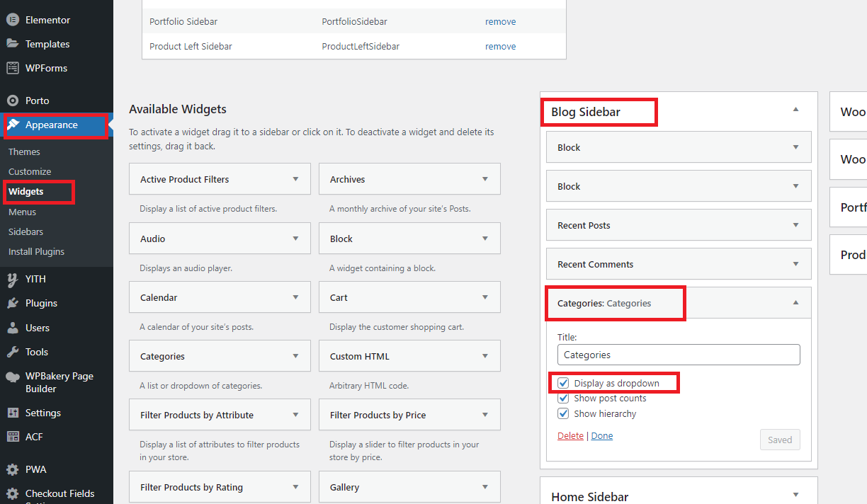Expand the Gallery available widget

click(485, 487)
